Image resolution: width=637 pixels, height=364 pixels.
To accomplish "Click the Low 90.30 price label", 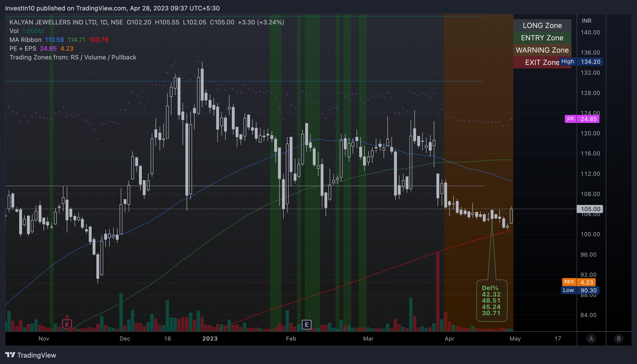I will (580, 290).
